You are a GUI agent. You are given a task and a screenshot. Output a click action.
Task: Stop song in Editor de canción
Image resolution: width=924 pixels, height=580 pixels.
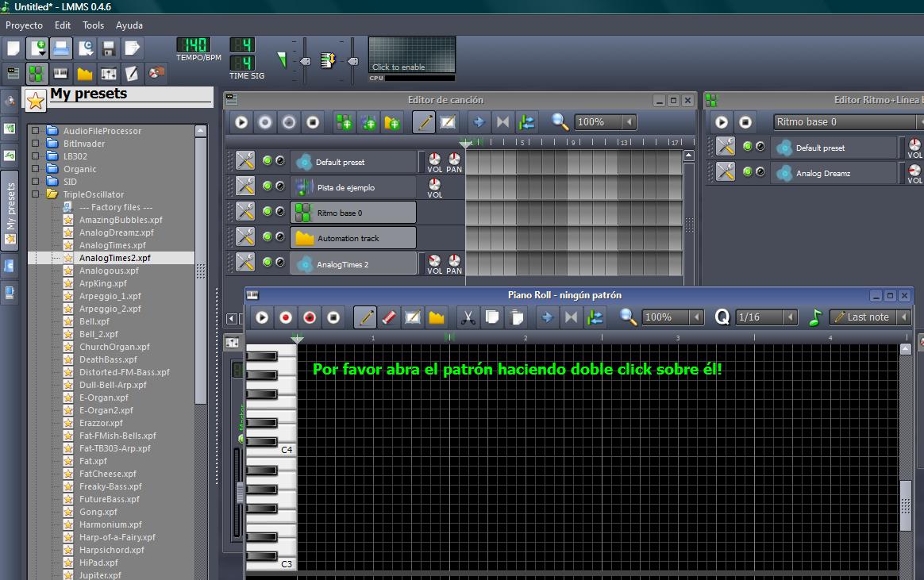point(313,122)
